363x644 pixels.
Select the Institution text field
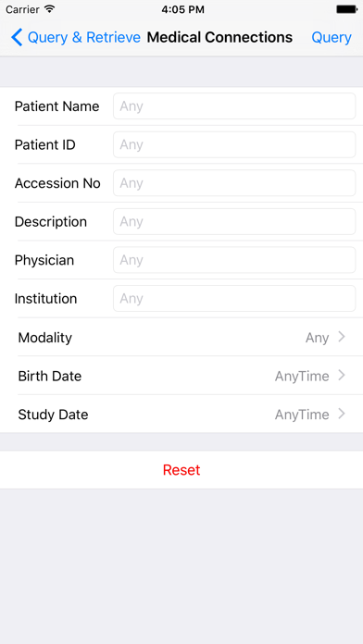tap(234, 299)
